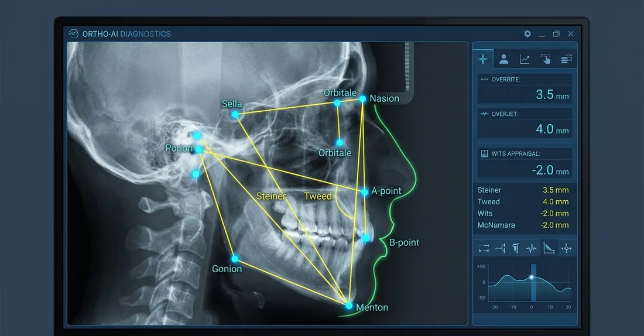This screenshot has width=644, height=336.
Task: Click the Gonion label text
Action: pos(227,269)
